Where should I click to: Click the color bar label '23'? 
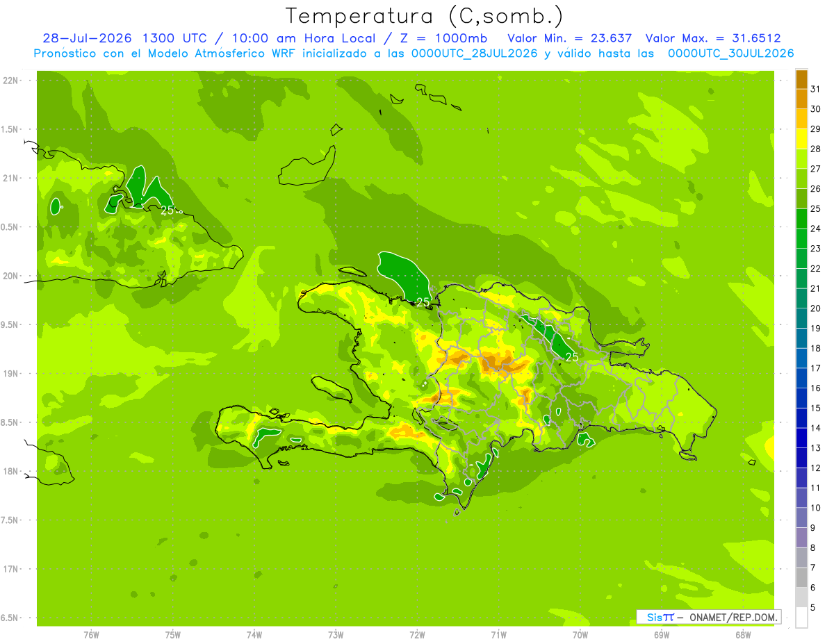[x=815, y=248]
